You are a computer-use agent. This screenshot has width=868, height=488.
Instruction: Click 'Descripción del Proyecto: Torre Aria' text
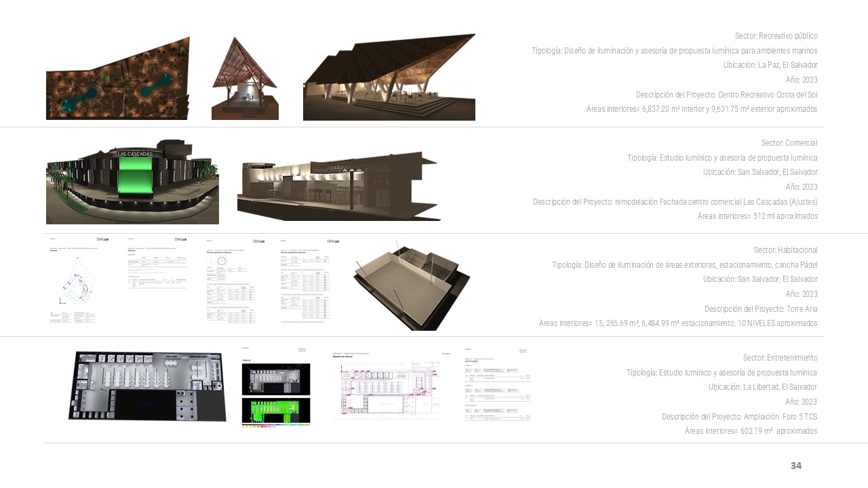(x=761, y=309)
